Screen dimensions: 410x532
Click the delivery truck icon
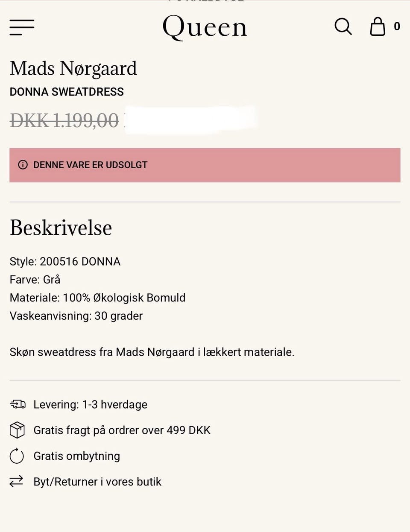click(17, 404)
